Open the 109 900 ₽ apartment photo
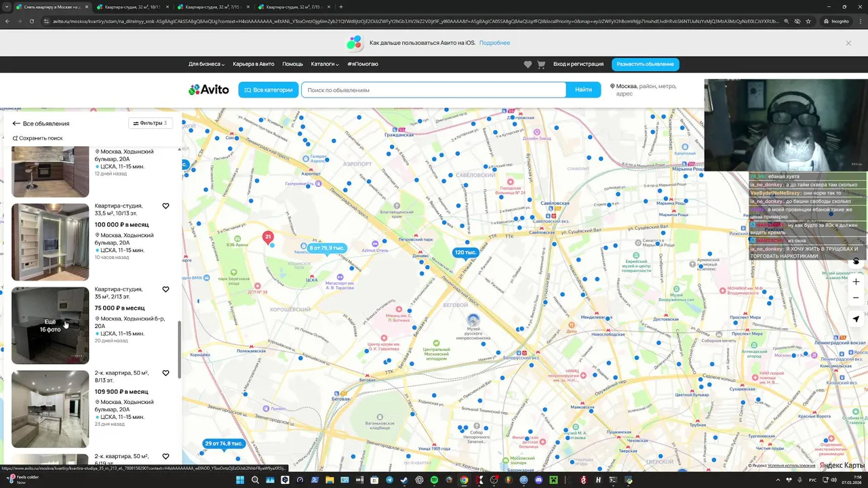Screen dimensions: 868x488 [x=50, y=409]
